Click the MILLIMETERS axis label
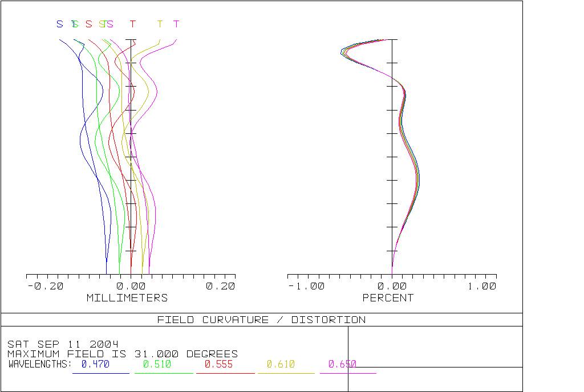This screenshot has width=584, height=392. pos(127,298)
